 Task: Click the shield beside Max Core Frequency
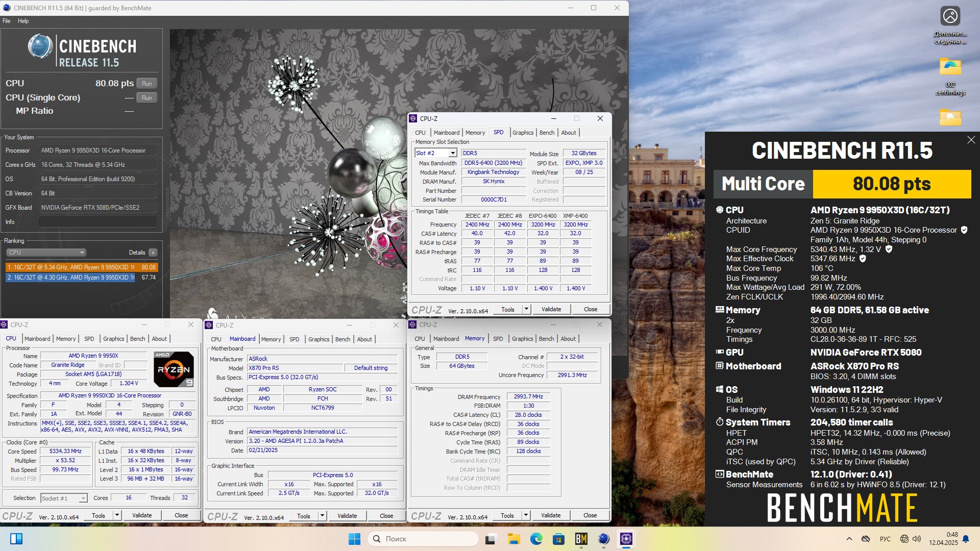pos(889,249)
